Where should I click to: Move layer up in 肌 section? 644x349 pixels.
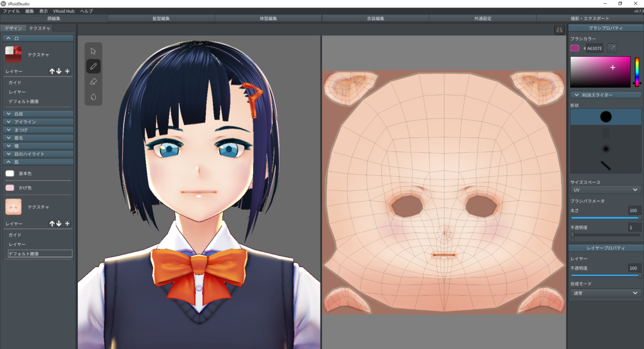(x=52, y=223)
